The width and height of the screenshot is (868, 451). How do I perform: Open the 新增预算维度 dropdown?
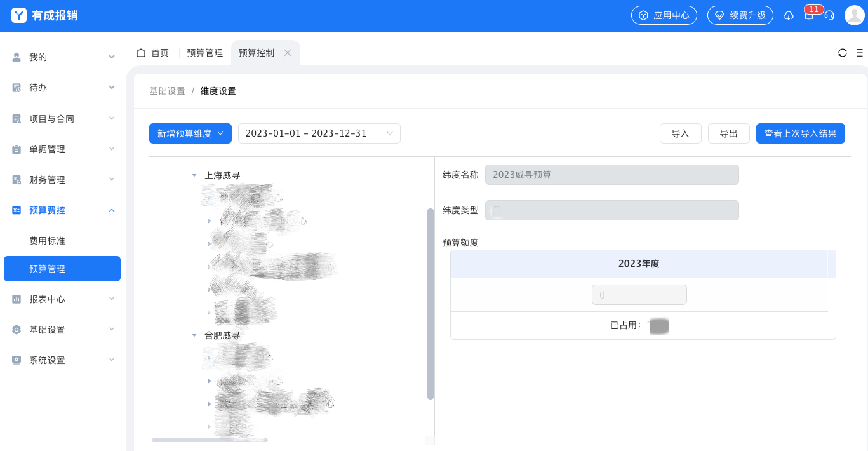[x=190, y=133]
